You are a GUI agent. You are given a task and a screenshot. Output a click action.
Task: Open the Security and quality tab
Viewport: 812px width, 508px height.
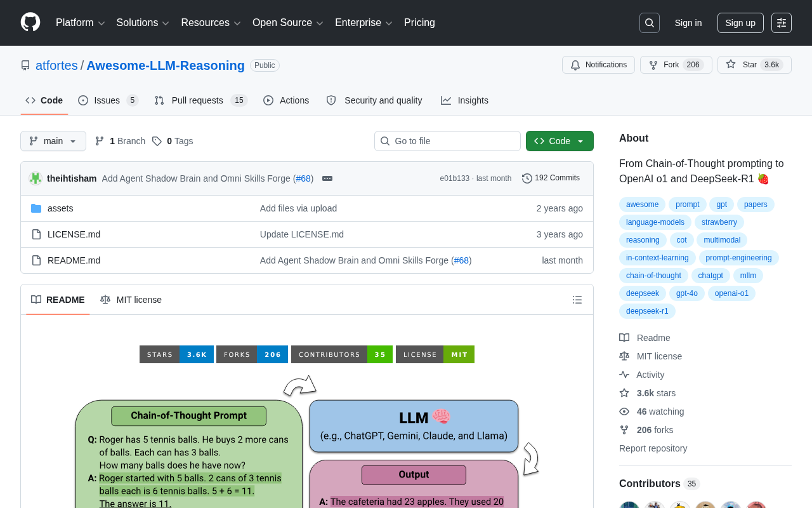374,100
